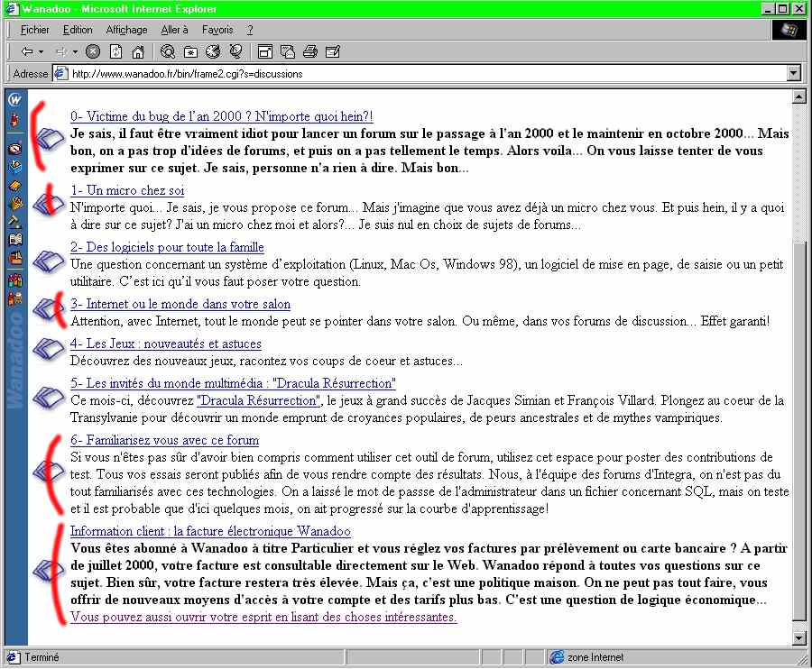Open the blue box icon in the sidebar
The width and height of the screenshot is (812, 669).
click(15, 167)
